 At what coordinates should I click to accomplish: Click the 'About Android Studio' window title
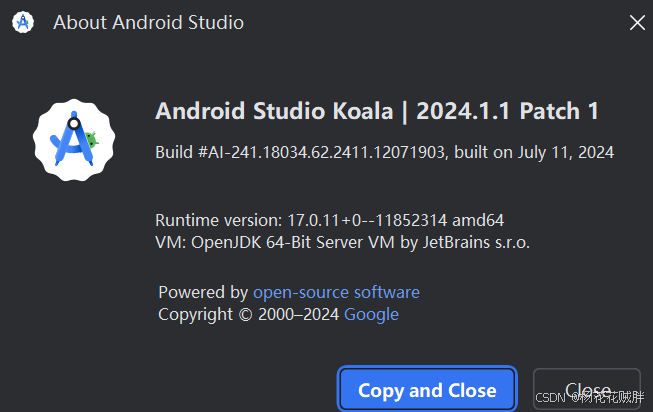pos(148,22)
